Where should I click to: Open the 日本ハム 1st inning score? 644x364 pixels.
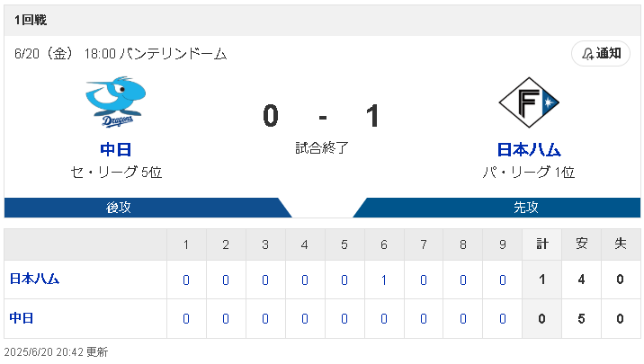click(x=186, y=280)
